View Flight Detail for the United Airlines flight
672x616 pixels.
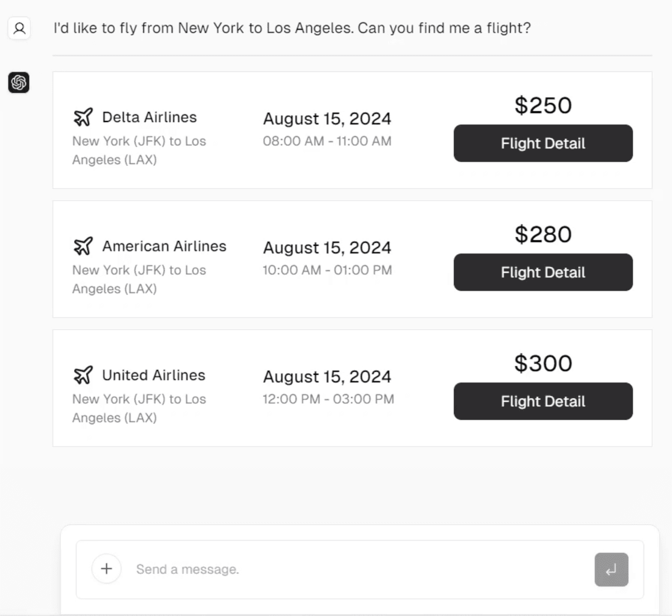(543, 401)
